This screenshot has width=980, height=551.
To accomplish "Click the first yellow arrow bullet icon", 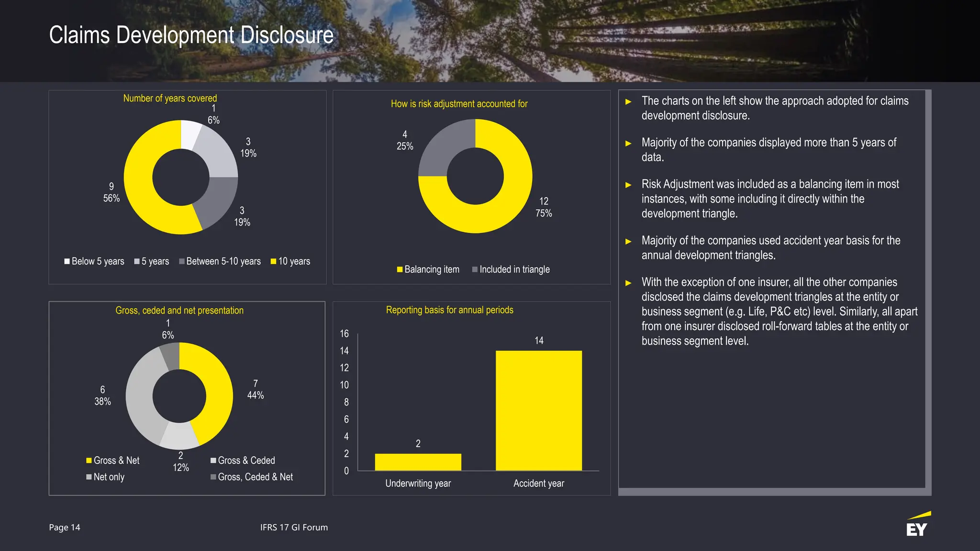I will [x=628, y=101].
